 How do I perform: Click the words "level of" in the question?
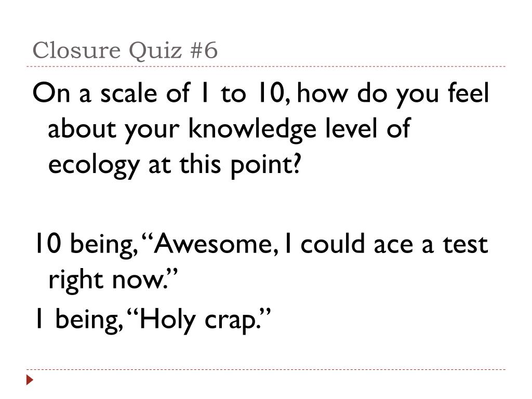click(368, 129)
